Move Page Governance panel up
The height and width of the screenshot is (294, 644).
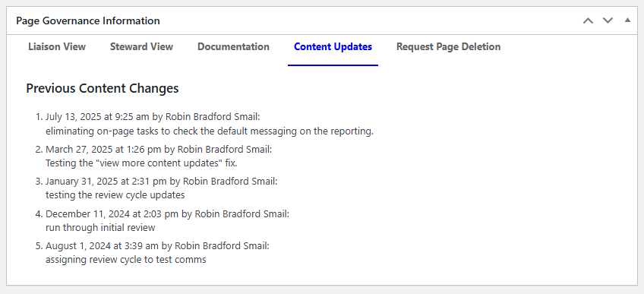tap(588, 21)
